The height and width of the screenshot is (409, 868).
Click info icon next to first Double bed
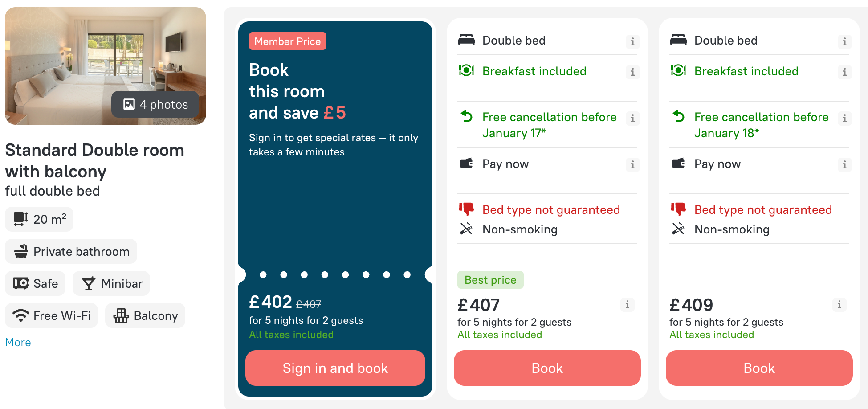[632, 42]
